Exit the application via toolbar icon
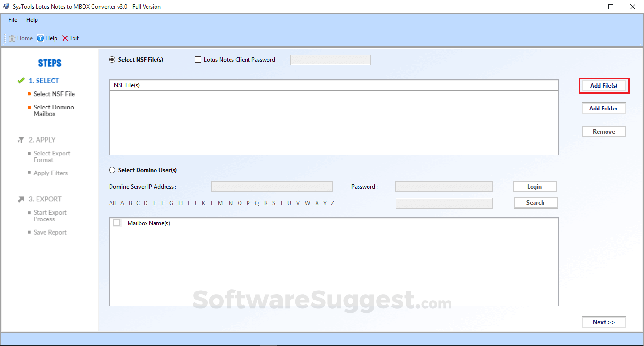This screenshot has height=346, width=644. pos(64,38)
